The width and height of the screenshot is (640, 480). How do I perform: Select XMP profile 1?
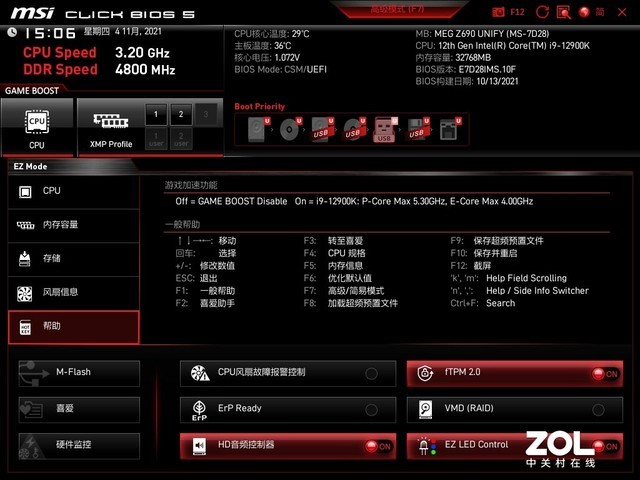point(156,114)
